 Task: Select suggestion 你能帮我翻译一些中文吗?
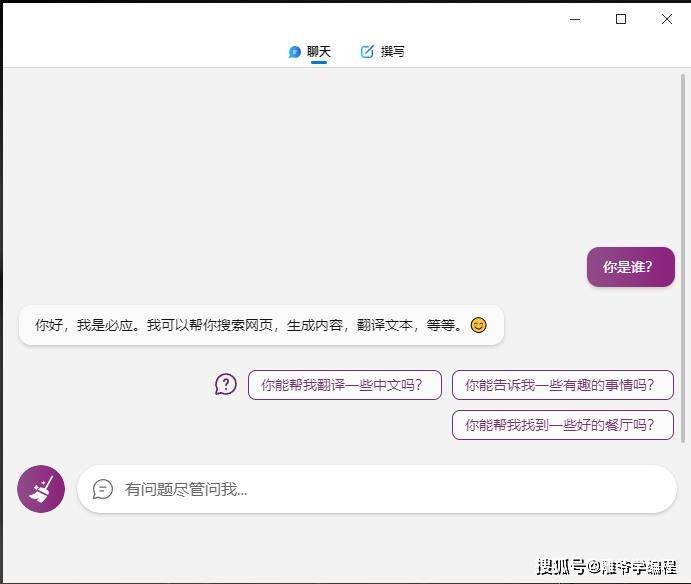345,385
